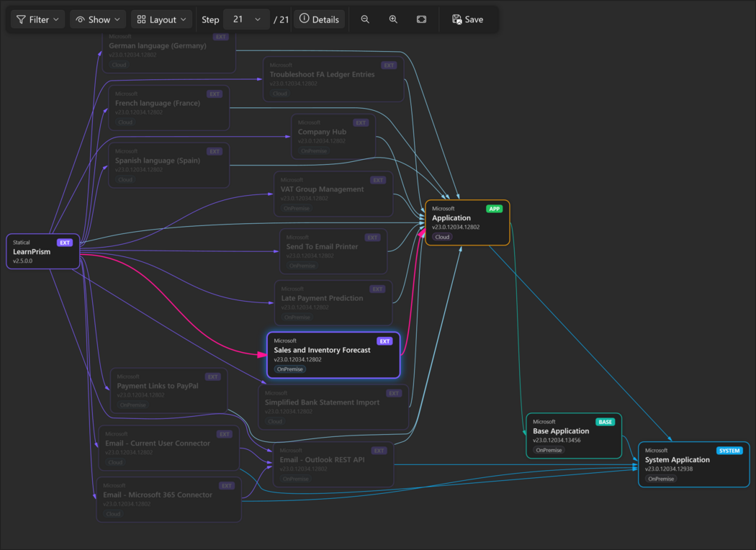Click the EXT badge on LearnPrism node
756x550 pixels.
[x=65, y=243]
